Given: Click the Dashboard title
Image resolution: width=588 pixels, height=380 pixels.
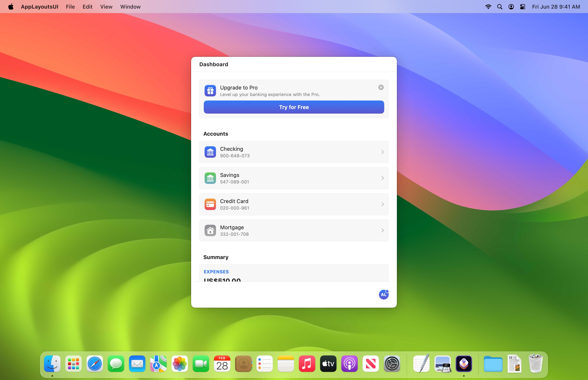Looking at the screenshot, I should (x=214, y=64).
